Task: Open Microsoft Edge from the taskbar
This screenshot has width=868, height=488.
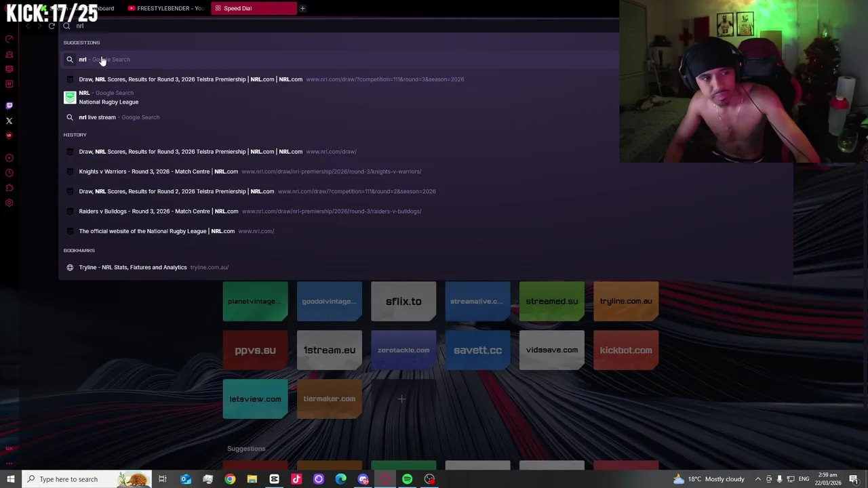Action: tap(340, 479)
